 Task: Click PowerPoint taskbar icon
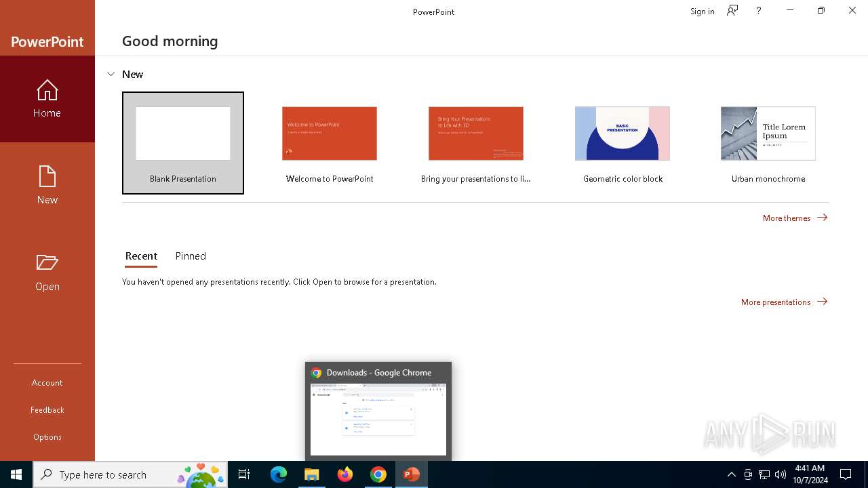[x=412, y=474]
